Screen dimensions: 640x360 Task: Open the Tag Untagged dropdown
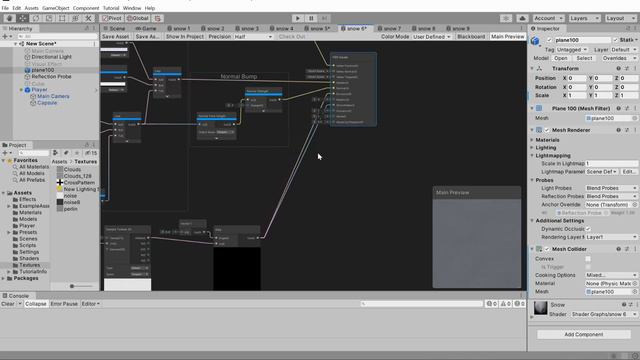(572, 50)
